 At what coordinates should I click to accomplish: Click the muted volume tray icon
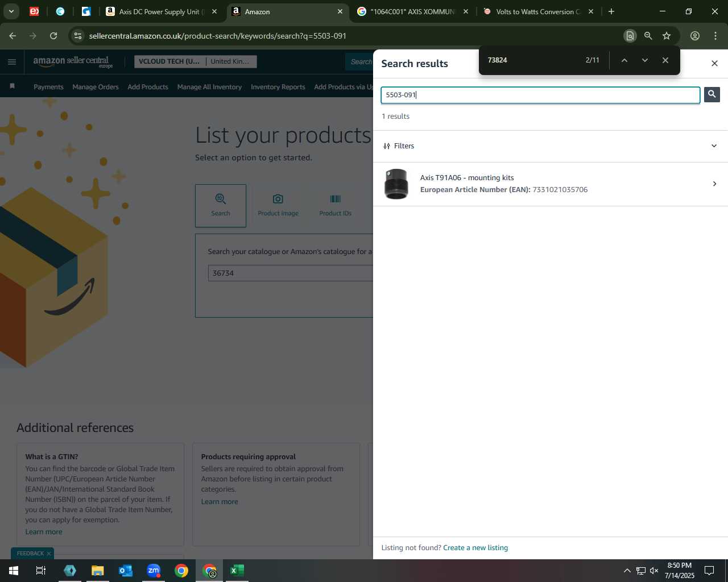click(654, 571)
